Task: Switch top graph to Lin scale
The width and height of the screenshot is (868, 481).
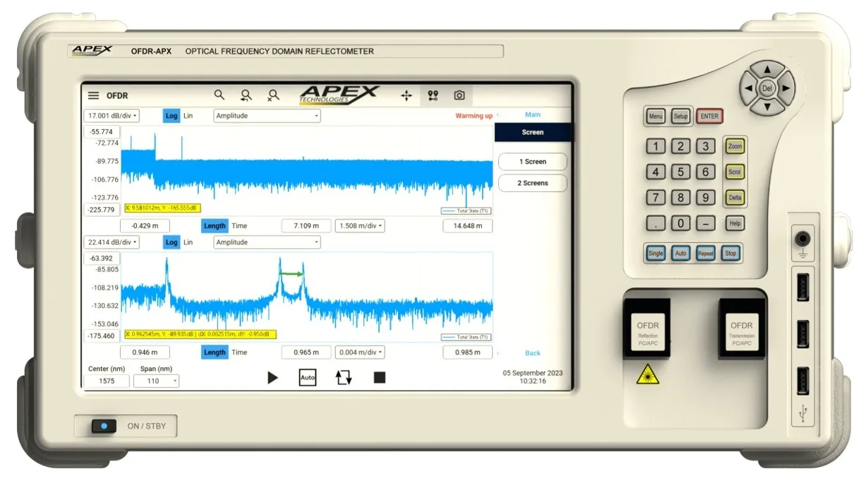Action: (x=188, y=116)
